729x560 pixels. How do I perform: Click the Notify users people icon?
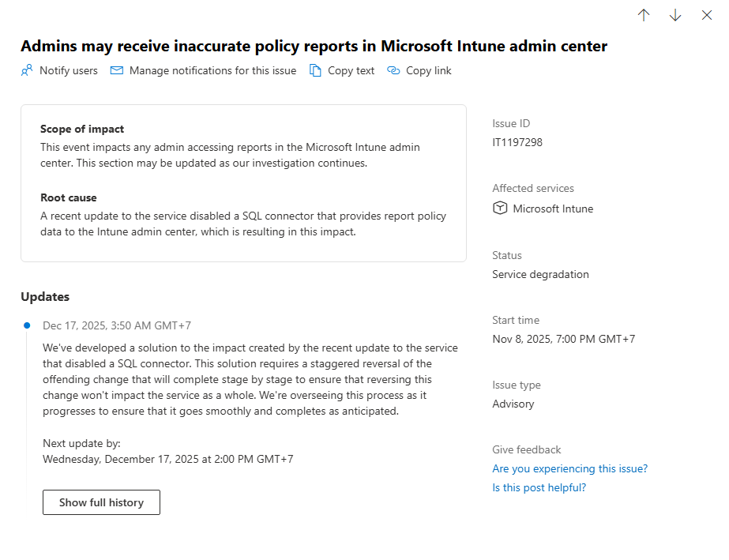[27, 70]
